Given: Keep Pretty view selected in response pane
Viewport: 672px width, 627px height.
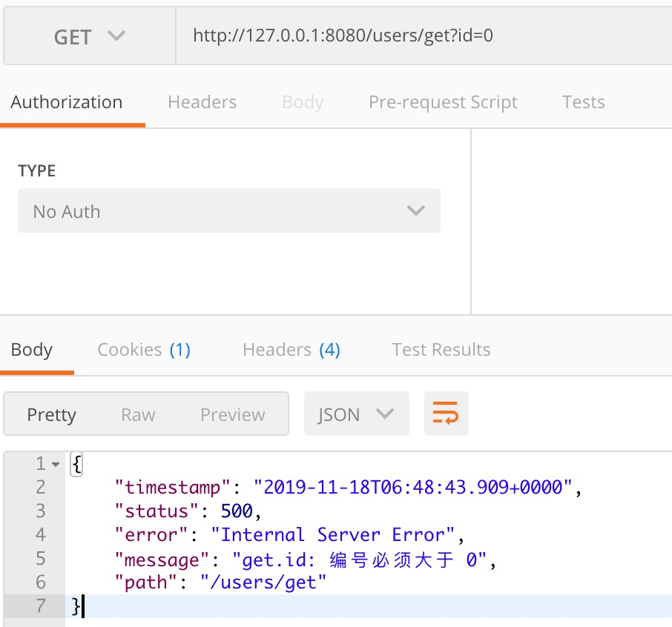Looking at the screenshot, I should [52, 414].
